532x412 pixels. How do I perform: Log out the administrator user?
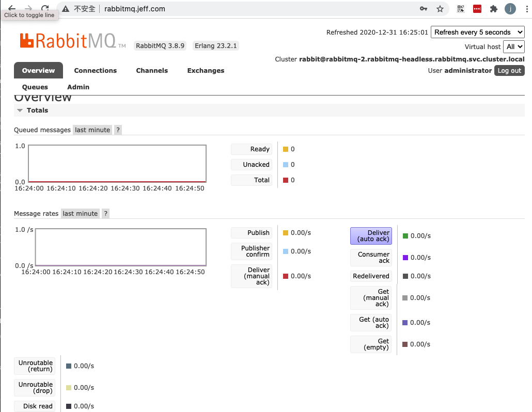tap(509, 70)
